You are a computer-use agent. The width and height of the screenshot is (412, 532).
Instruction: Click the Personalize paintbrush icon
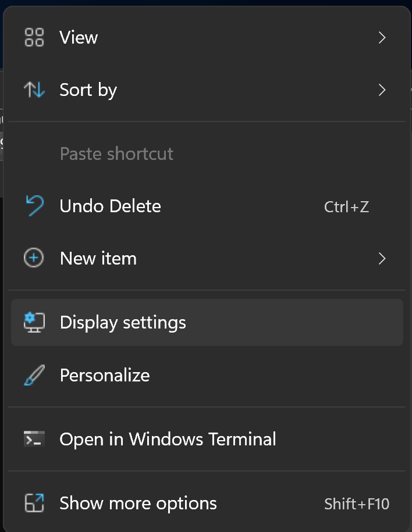[34, 374]
